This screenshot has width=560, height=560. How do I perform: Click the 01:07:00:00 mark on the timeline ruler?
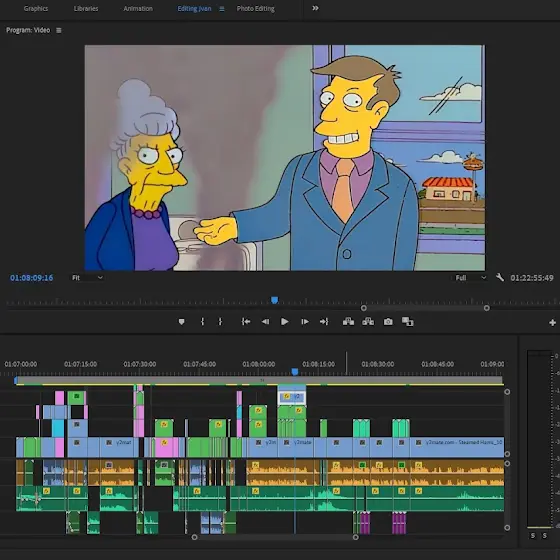tap(20, 364)
